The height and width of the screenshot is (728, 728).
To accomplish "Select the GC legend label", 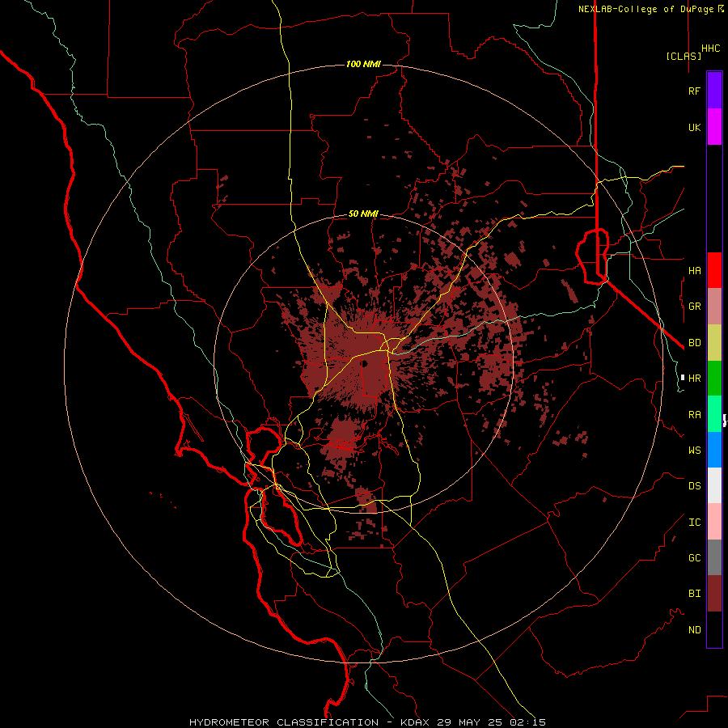I will [x=694, y=558].
